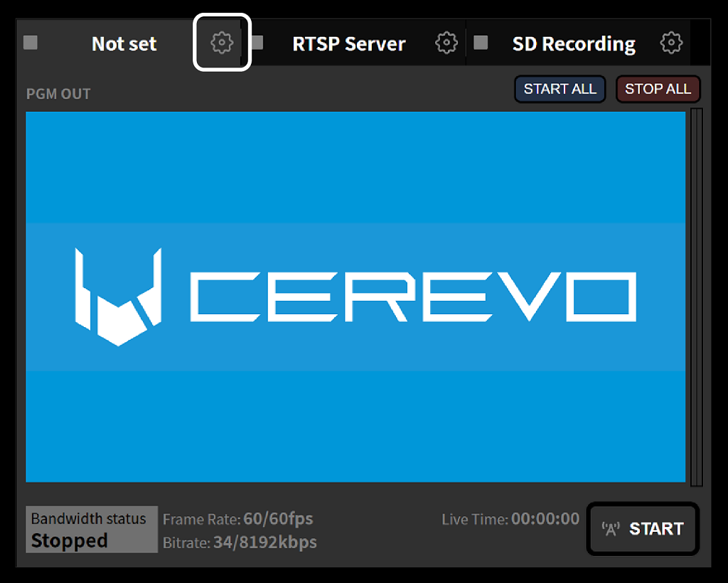
Task: Click the Bitrate 34/8192kbps readout
Action: [240, 542]
